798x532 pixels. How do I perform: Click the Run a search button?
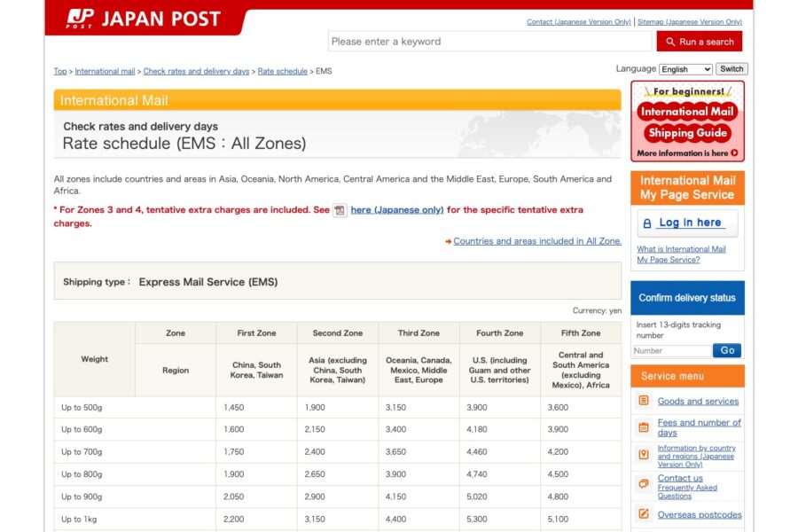700,42
